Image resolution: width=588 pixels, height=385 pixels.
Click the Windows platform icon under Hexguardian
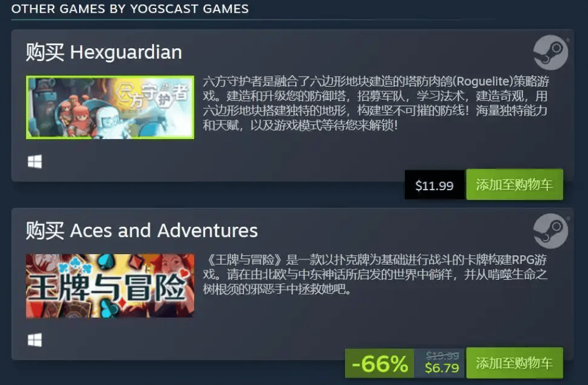[x=35, y=162]
